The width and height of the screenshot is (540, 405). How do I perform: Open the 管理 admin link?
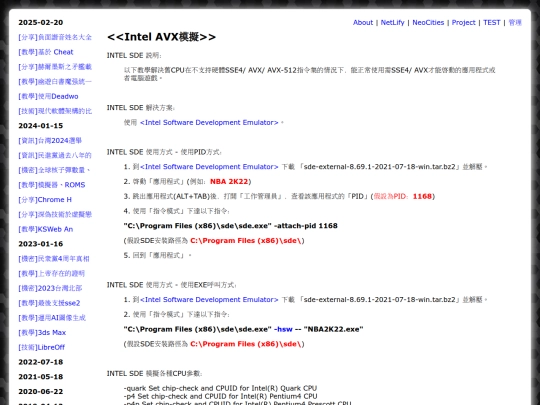[x=515, y=22]
